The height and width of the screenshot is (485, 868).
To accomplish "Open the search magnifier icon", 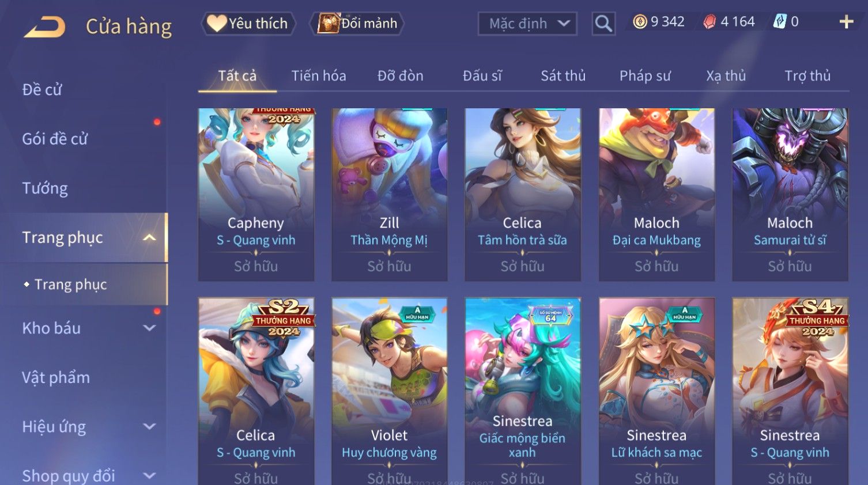I will point(603,24).
